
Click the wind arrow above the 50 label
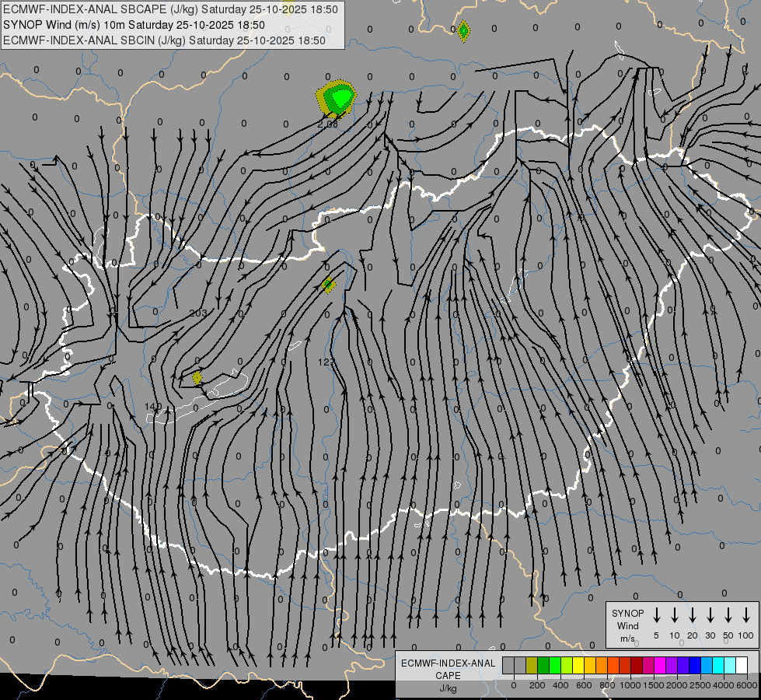coord(728,615)
